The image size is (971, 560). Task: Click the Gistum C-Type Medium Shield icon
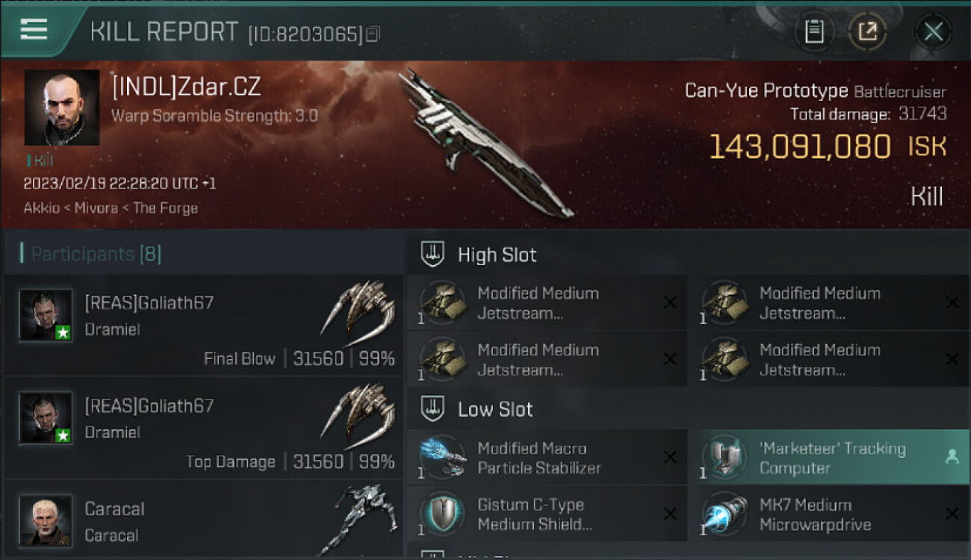pos(443,514)
